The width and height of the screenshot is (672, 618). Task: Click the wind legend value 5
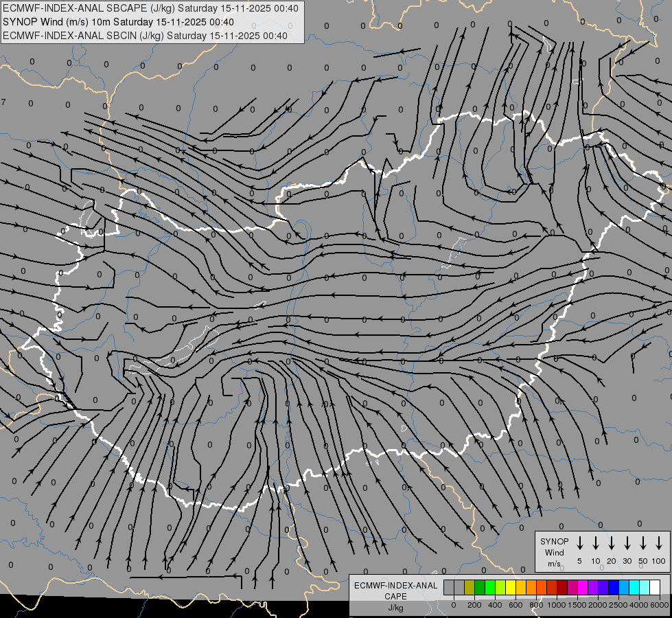(x=579, y=561)
